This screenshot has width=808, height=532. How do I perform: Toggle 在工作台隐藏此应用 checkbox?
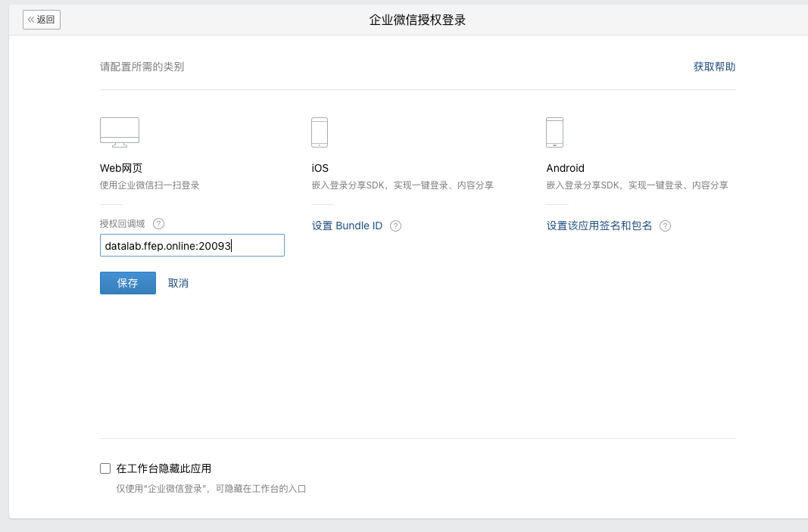(x=105, y=468)
